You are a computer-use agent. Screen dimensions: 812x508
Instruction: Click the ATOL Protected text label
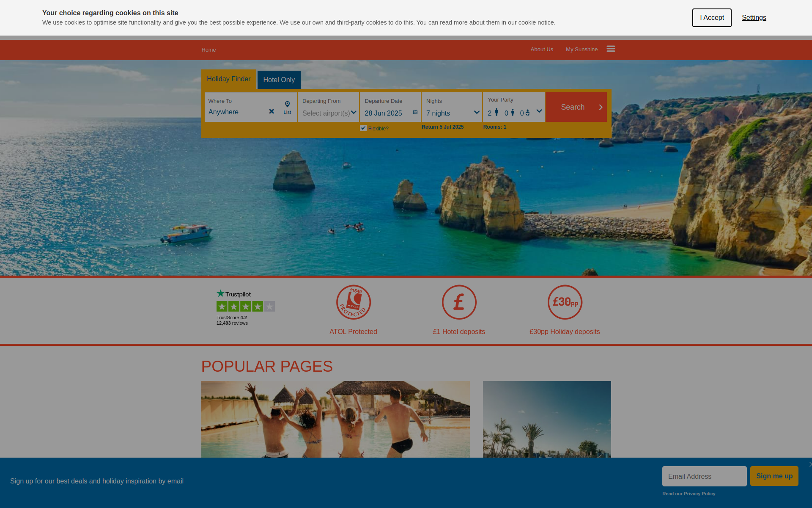(x=353, y=331)
